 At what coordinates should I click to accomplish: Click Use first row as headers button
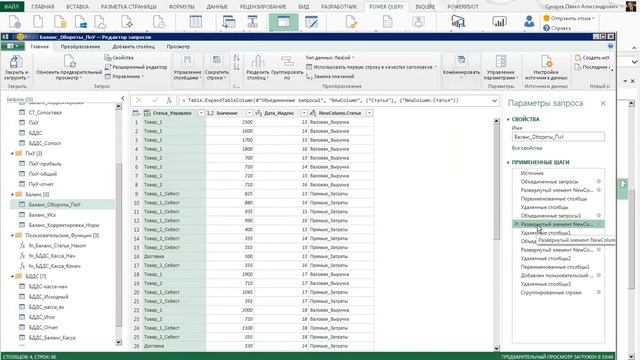(371, 67)
